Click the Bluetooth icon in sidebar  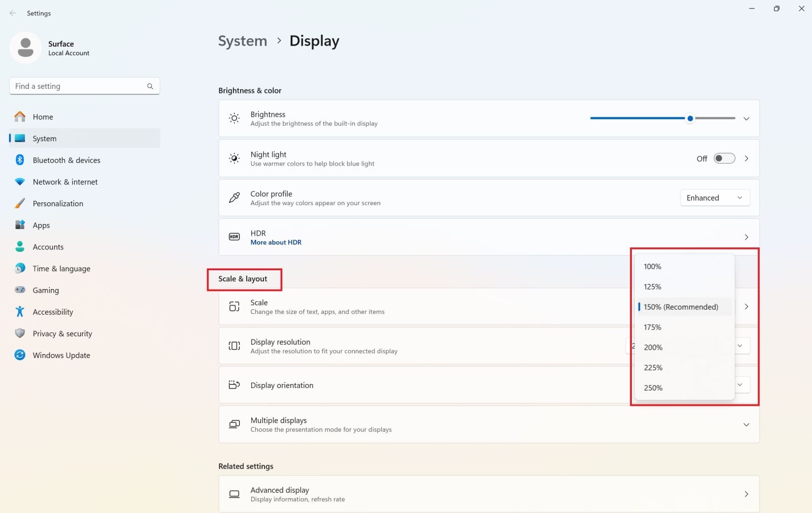[x=20, y=160]
